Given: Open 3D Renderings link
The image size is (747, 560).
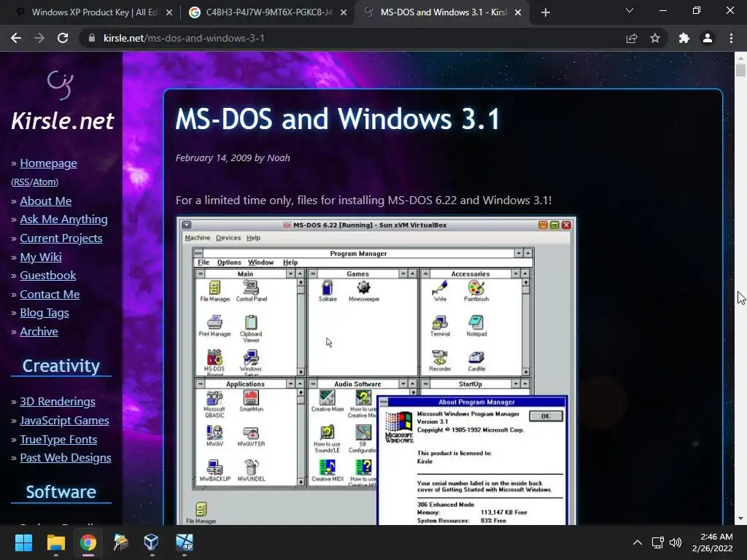Looking at the screenshot, I should click(58, 402).
